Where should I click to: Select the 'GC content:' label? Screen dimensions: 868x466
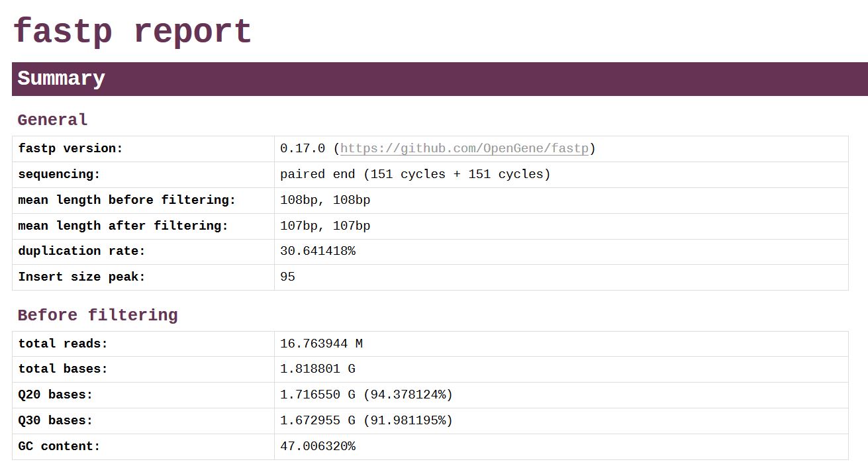[59, 446]
